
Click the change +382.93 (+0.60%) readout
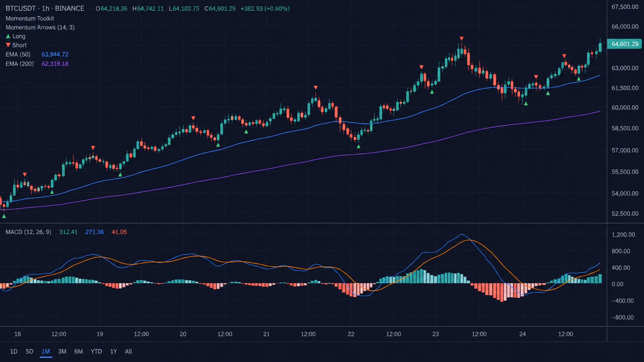(x=265, y=9)
